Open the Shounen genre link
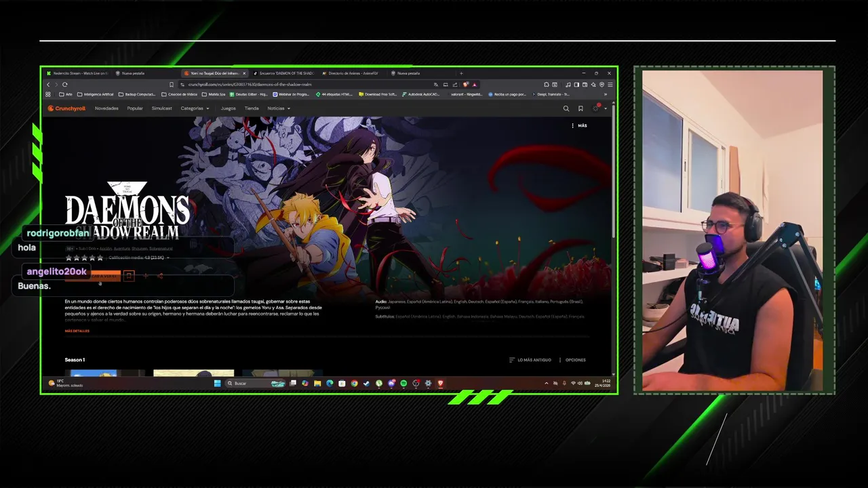Image resolution: width=868 pixels, height=488 pixels. click(x=140, y=249)
